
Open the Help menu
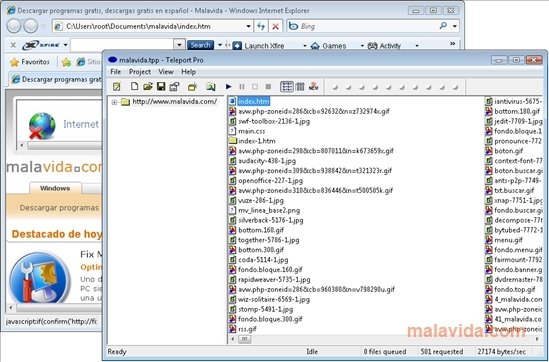(188, 72)
